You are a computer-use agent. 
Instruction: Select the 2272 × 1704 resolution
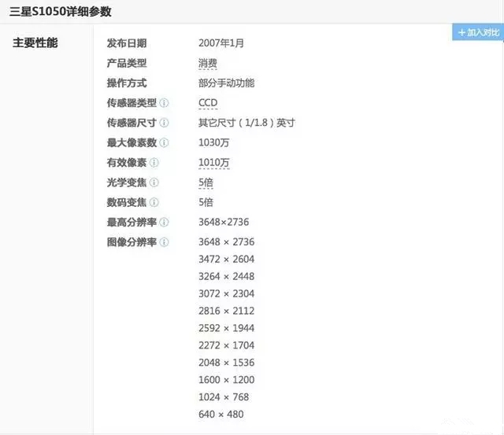click(x=226, y=346)
